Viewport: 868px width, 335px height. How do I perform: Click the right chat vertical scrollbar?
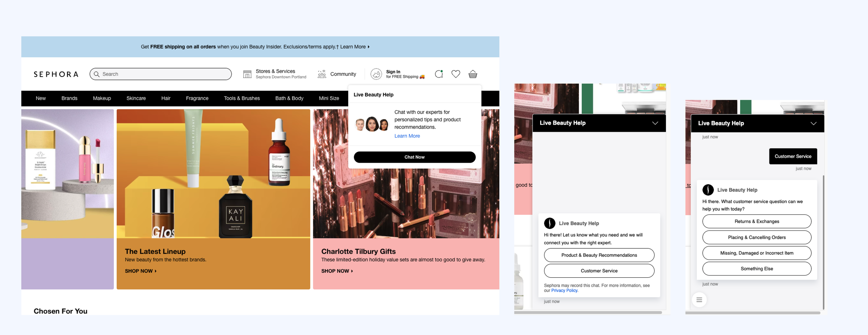823,242
